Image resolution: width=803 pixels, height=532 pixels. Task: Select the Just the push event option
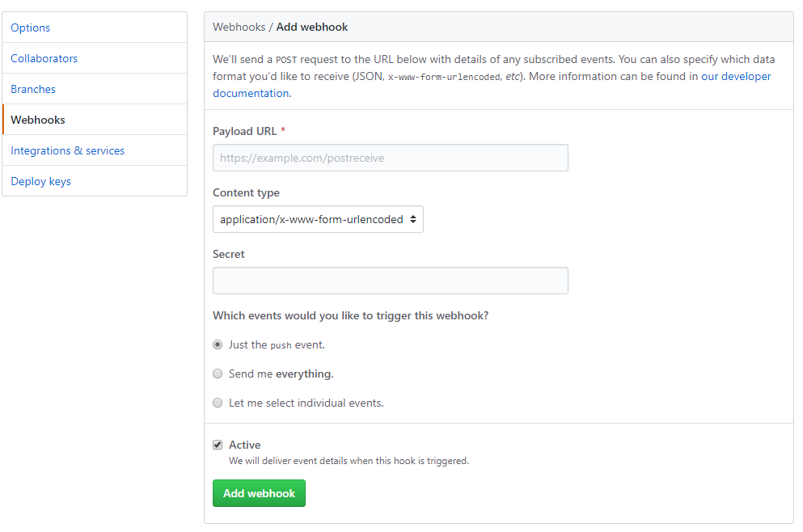point(218,344)
